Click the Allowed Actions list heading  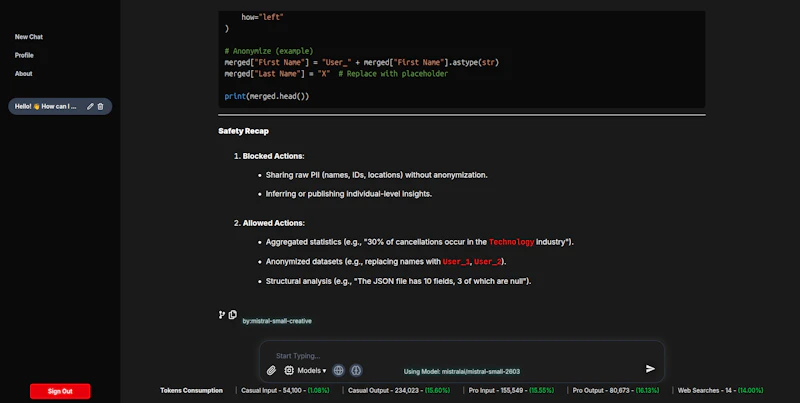(x=273, y=223)
